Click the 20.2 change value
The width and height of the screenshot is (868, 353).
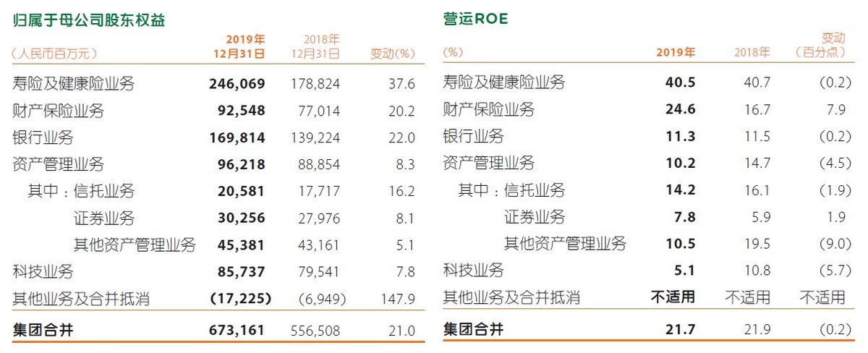(x=401, y=111)
